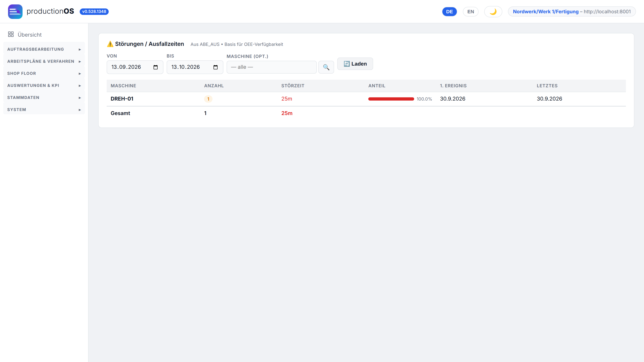Expand the System section
Image resolution: width=644 pixels, height=362 pixels.
point(44,110)
